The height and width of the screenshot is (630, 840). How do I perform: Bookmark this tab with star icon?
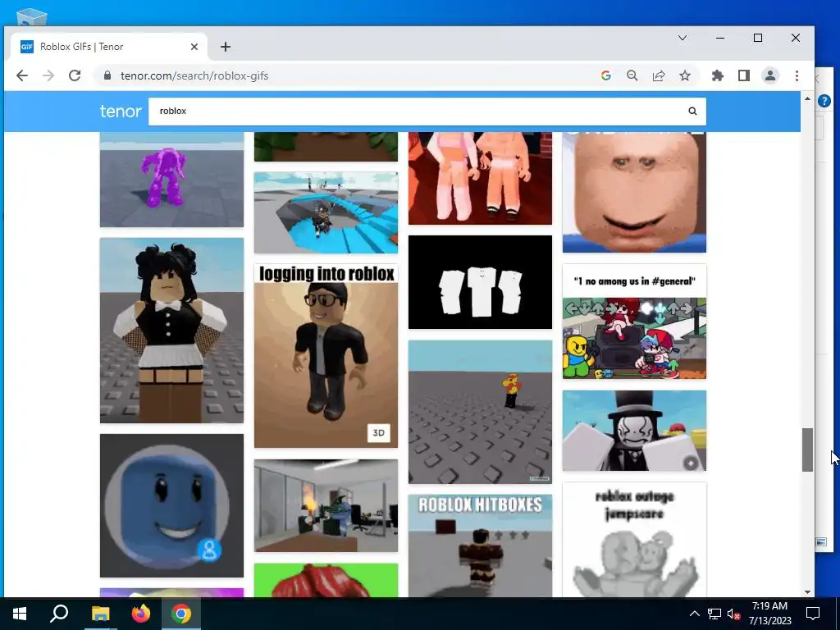(x=685, y=75)
